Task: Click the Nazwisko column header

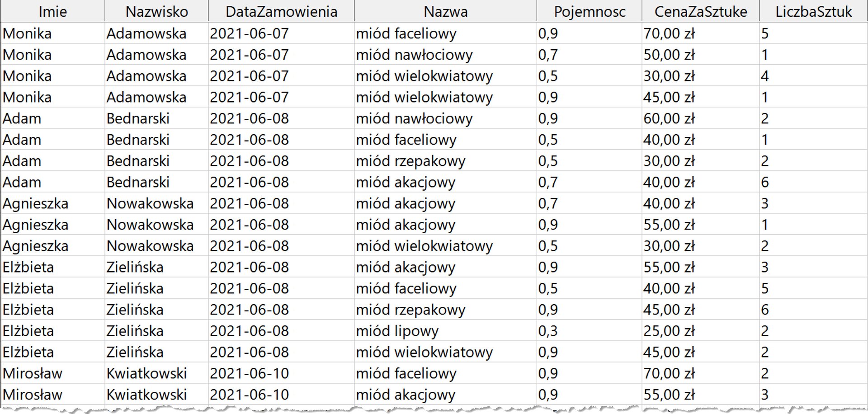Action: [x=156, y=11]
